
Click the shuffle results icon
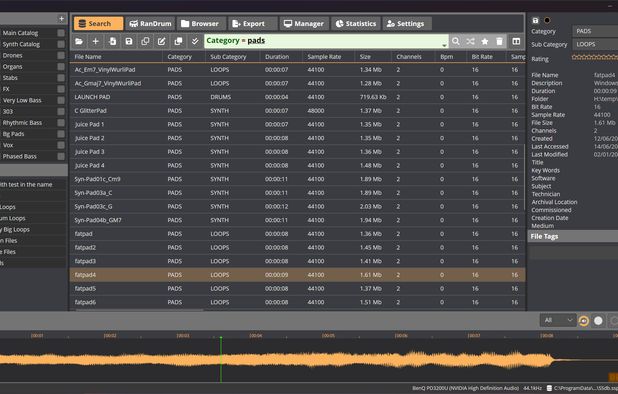(x=470, y=41)
